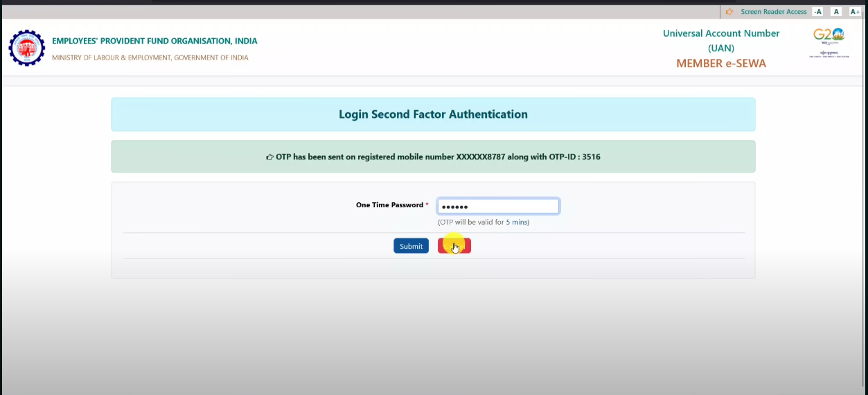
Task: Click the orange hand icon beside Screen Reader Access
Action: point(729,12)
